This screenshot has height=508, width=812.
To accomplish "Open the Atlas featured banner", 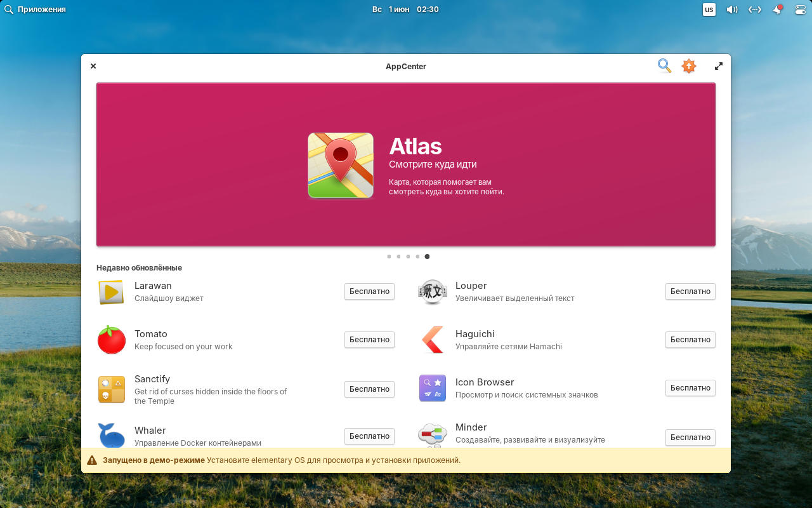I will [406, 164].
